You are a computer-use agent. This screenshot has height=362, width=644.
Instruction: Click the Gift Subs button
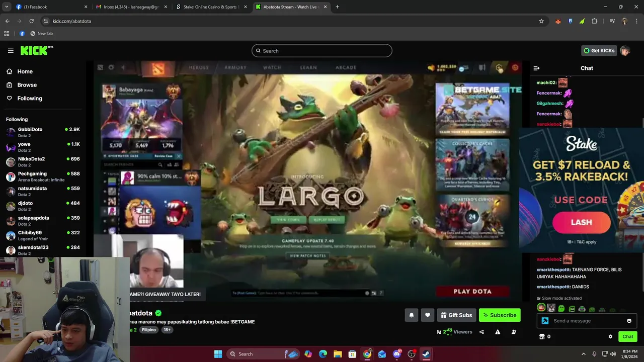[x=456, y=315]
